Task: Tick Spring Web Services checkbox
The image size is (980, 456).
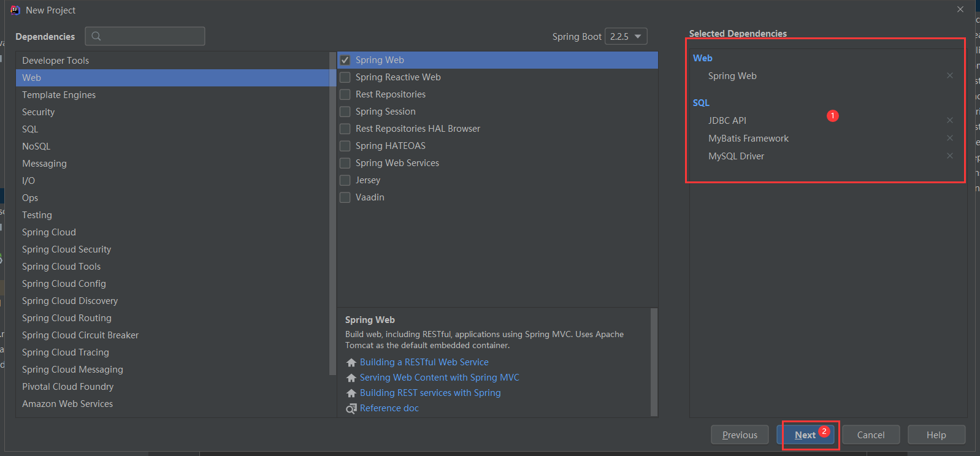Action: (345, 163)
